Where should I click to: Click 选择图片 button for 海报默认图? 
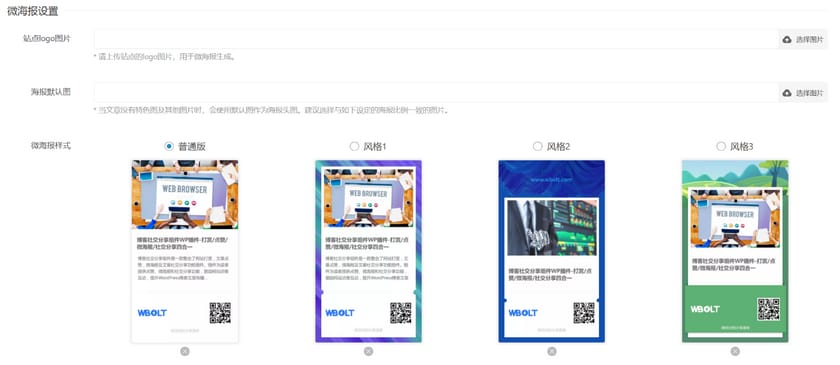(x=802, y=93)
